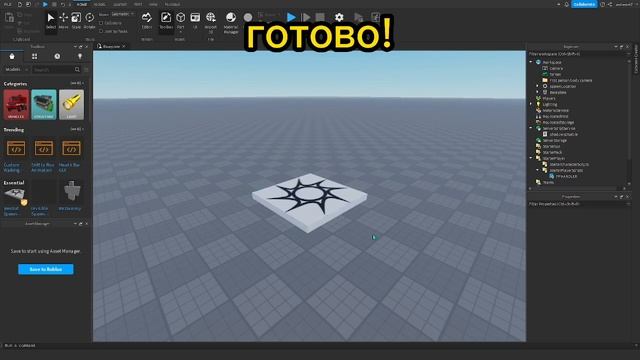Switch to the PLUGINS ribbon tab

click(x=172, y=4)
